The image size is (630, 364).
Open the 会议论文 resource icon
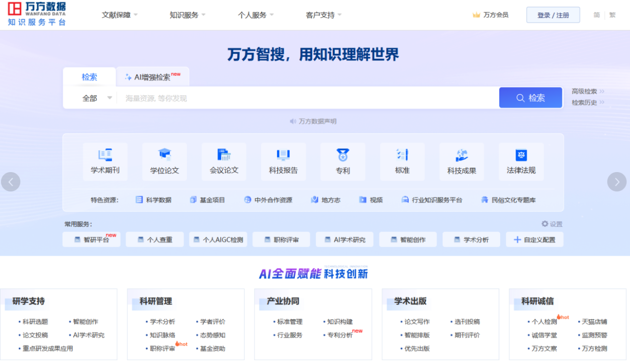point(224,155)
